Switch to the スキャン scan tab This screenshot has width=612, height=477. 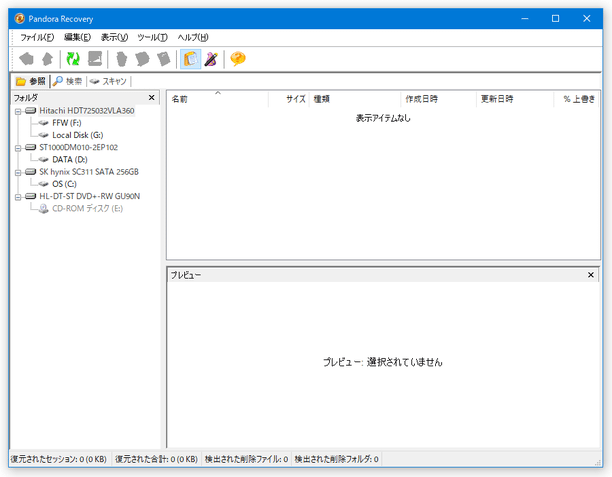tap(108, 81)
